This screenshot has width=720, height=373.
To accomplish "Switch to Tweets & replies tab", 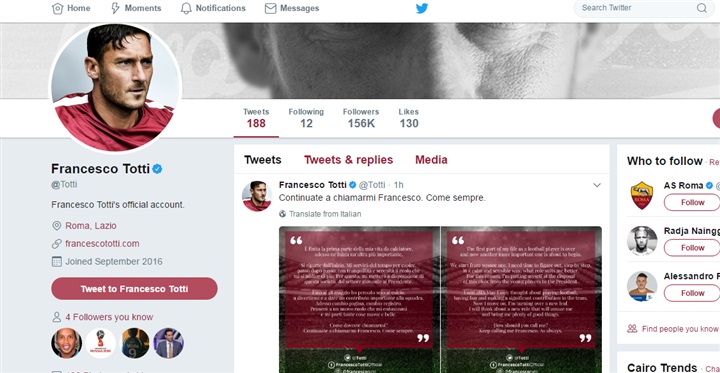I will (x=349, y=160).
